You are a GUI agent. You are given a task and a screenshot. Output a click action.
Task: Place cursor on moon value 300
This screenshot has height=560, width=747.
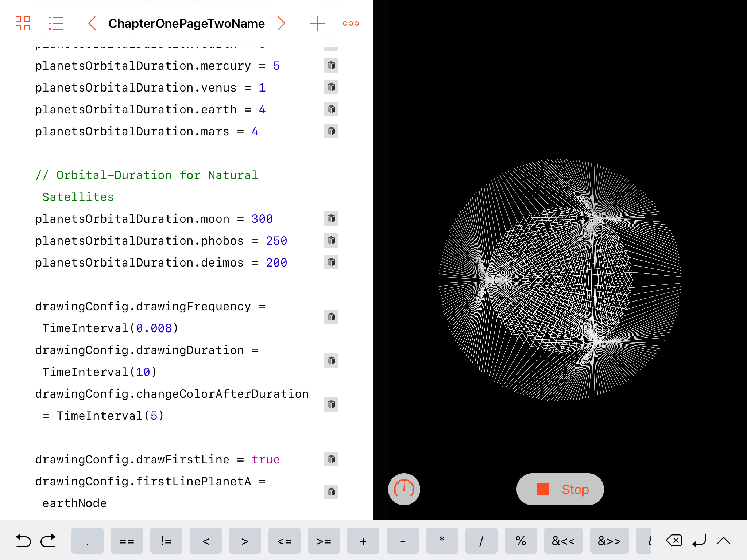click(x=262, y=219)
